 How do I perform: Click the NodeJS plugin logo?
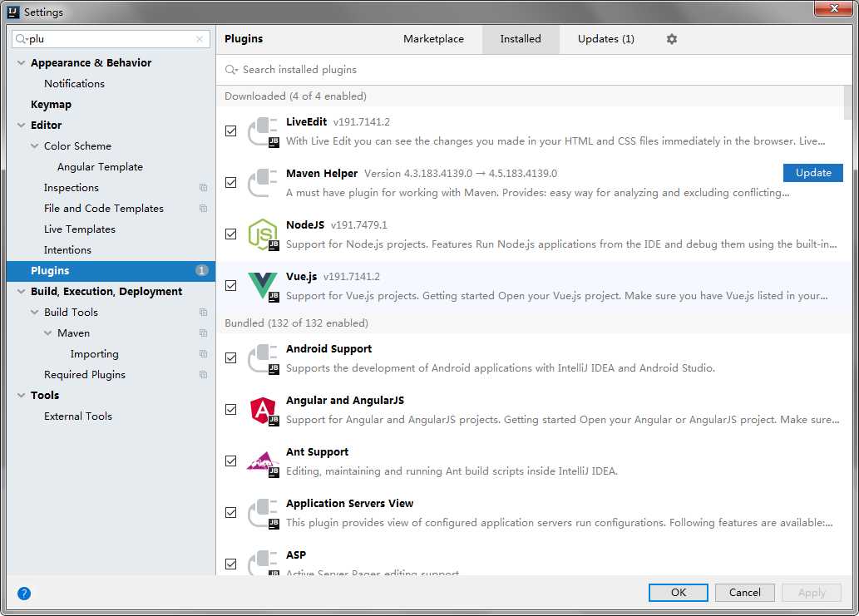[x=263, y=234]
